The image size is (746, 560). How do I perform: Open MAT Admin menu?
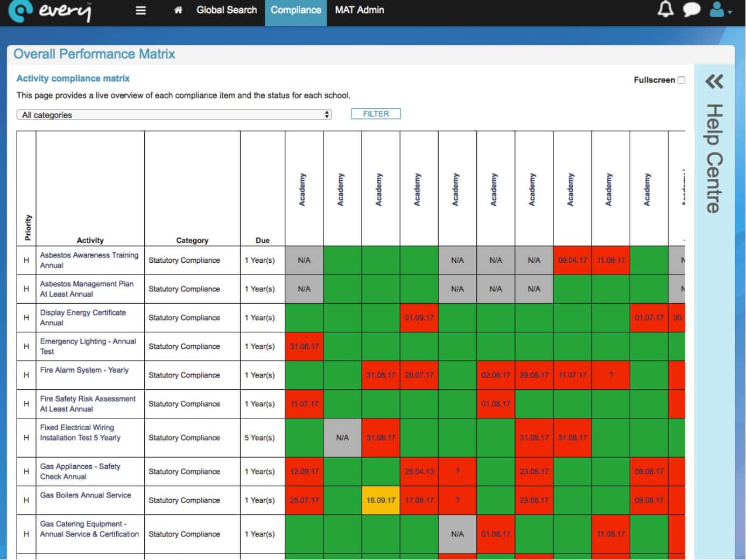coord(360,10)
